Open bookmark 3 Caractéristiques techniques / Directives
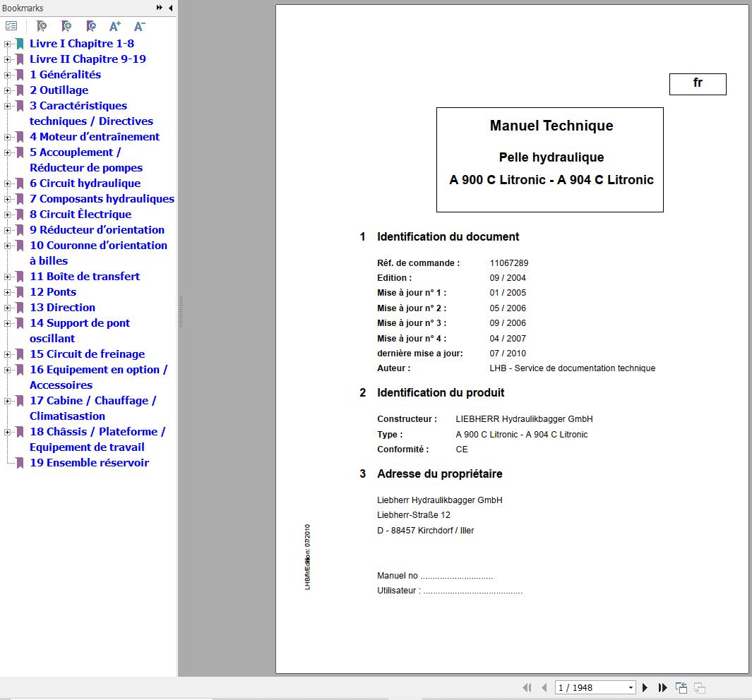752x700 pixels. [x=91, y=113]
